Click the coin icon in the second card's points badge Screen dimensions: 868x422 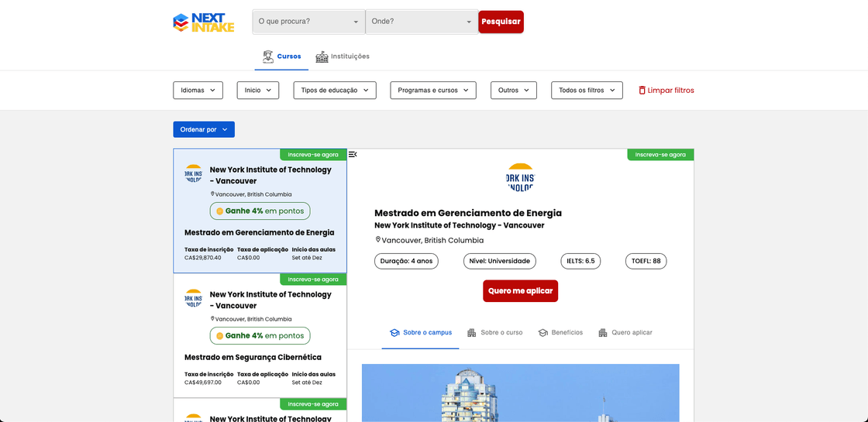click(x=220, y=336)
